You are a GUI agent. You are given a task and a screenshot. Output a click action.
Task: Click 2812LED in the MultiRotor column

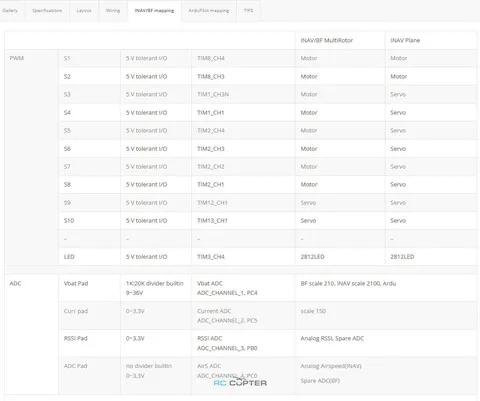click(312, 257)
